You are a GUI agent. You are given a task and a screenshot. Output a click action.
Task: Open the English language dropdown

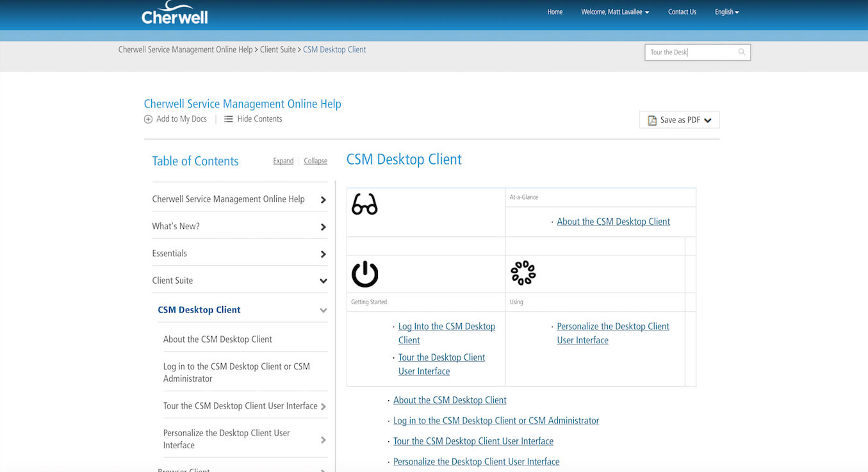(726, 12)
